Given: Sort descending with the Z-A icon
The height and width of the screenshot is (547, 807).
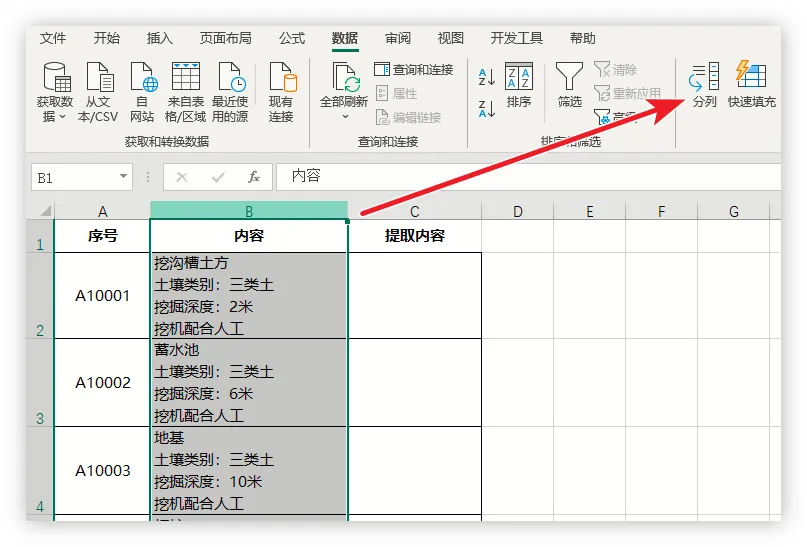Looking at the screenshot, I should pyautogui.click(x=486, y=109).
